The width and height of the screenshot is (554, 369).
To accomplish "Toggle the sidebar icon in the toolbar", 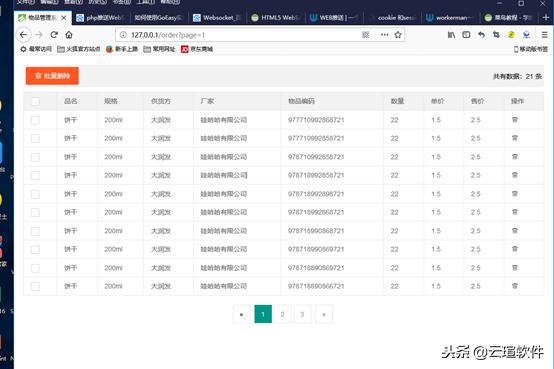I will (466, 35).
